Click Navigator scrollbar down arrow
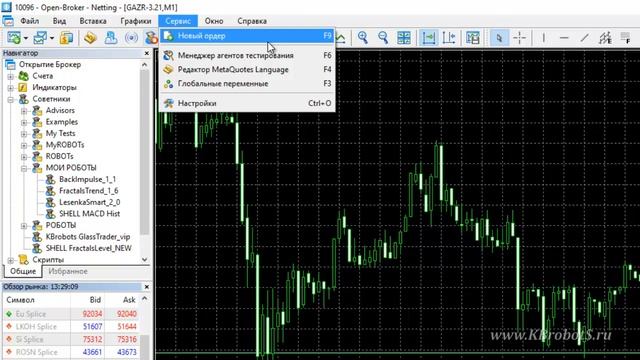This screenshot has width=640, height=360. [144, 260]
